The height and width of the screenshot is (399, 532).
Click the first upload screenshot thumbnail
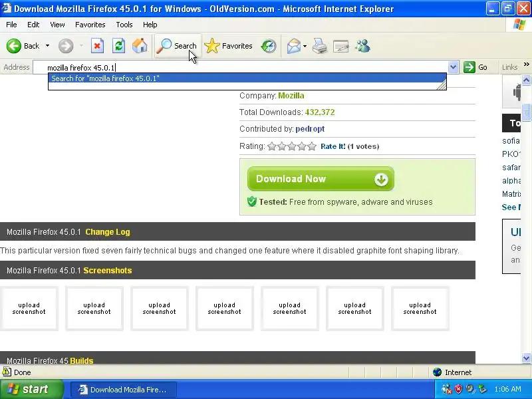[29, 309]
